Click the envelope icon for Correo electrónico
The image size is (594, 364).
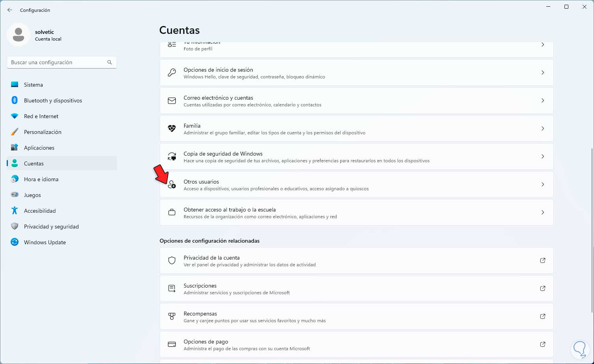pyautogui.click(x=172, y=101)
